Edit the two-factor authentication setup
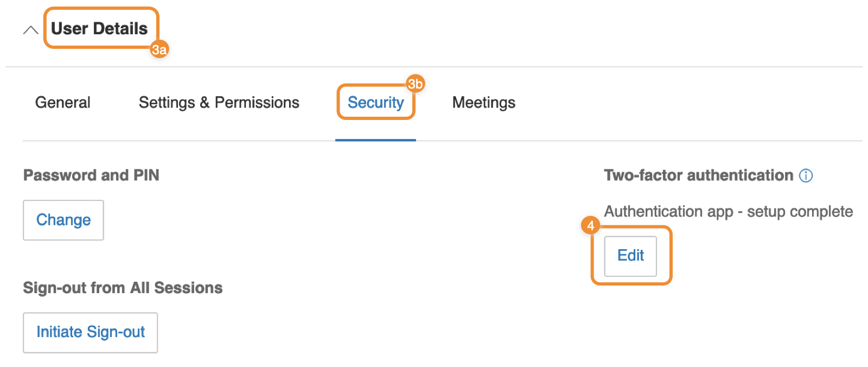868x367 pixels. click(630, 256)
